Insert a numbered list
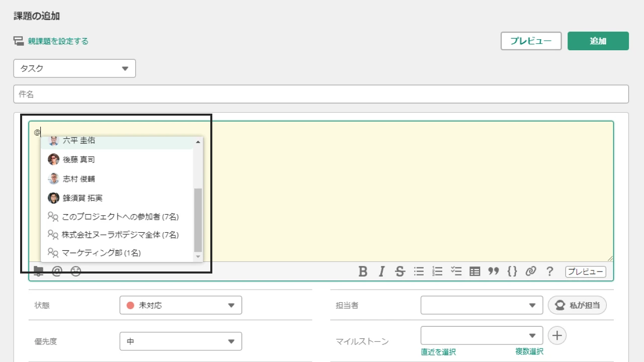The height and width of the screenshot is (362, 644). 437,271
